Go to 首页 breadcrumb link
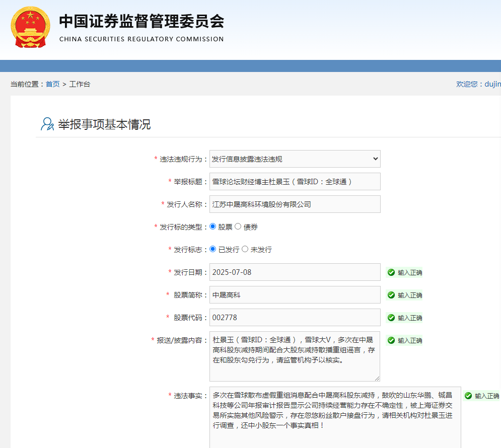 53,84
